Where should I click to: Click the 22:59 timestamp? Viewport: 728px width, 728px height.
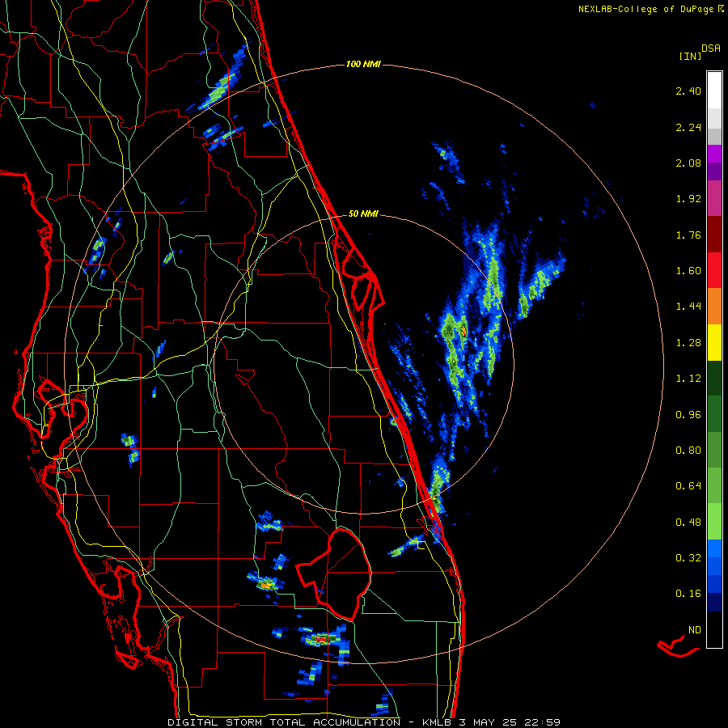[x=542, y=722]
